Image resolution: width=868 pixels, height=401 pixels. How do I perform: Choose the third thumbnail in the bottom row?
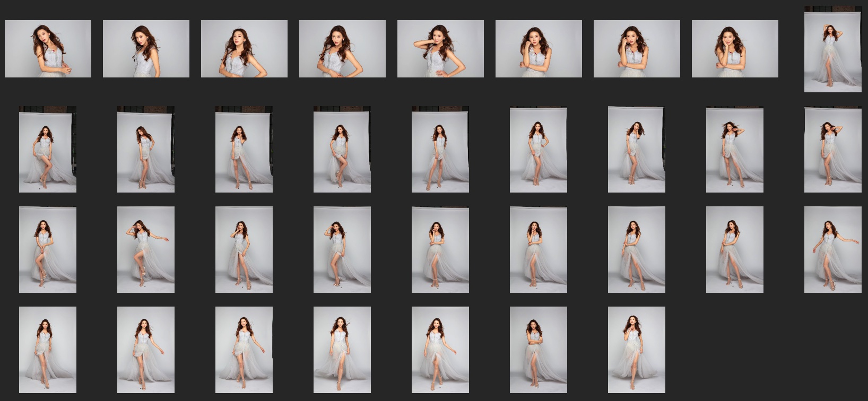pyautogui.click(x=244, y=350)
